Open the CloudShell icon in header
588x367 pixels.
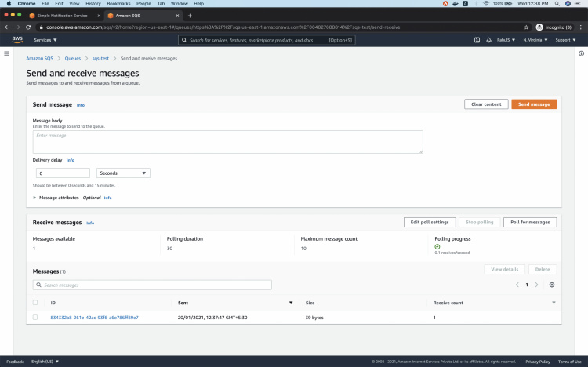point(477,40)
